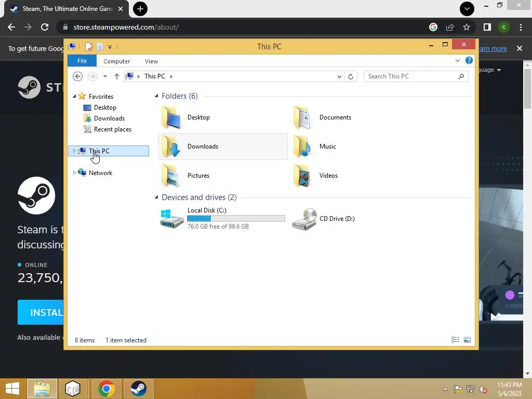Open Steam from the taskbar
The image size is (532, 399).
point(138,389)
